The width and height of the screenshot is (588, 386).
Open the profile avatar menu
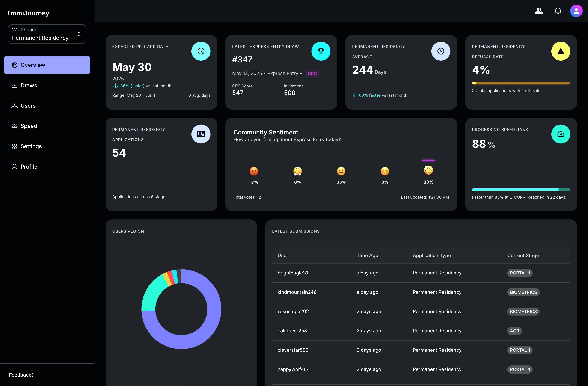576,11
